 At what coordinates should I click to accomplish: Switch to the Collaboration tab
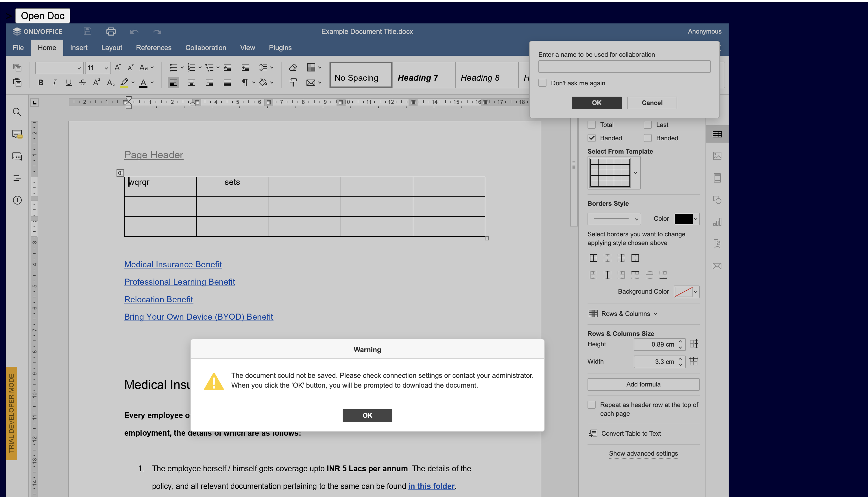point(206,47)
